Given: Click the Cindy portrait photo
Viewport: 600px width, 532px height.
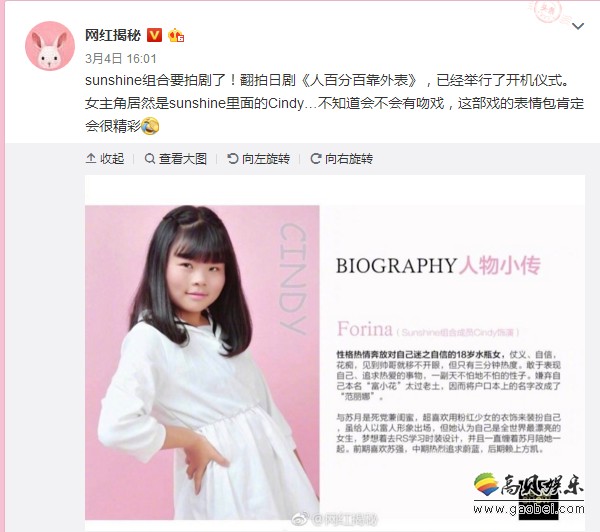Looking at the screenshot, I should tap(202, 362).
